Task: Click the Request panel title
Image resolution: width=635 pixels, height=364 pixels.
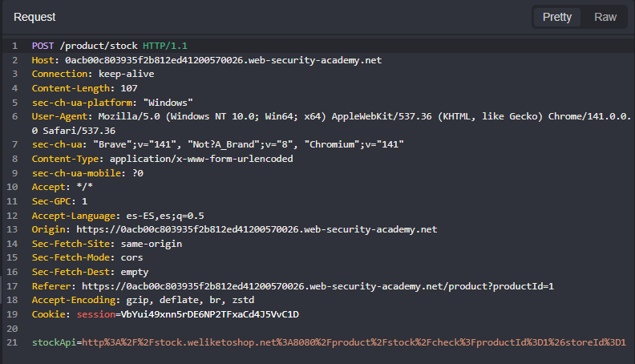Action: coord(34,17)
